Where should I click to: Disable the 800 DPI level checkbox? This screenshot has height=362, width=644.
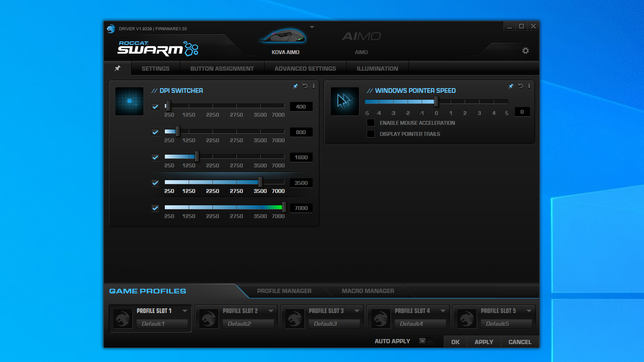click(155, 132)
